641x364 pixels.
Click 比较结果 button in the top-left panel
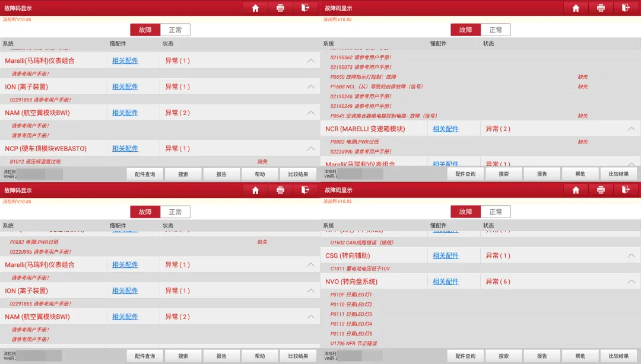click(x=298, y=174)
